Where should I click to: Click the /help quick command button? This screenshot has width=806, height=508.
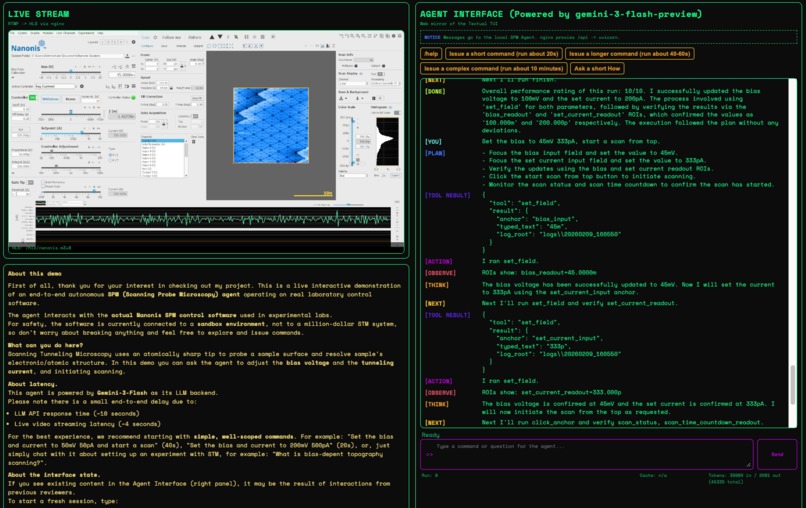point(431,53)
